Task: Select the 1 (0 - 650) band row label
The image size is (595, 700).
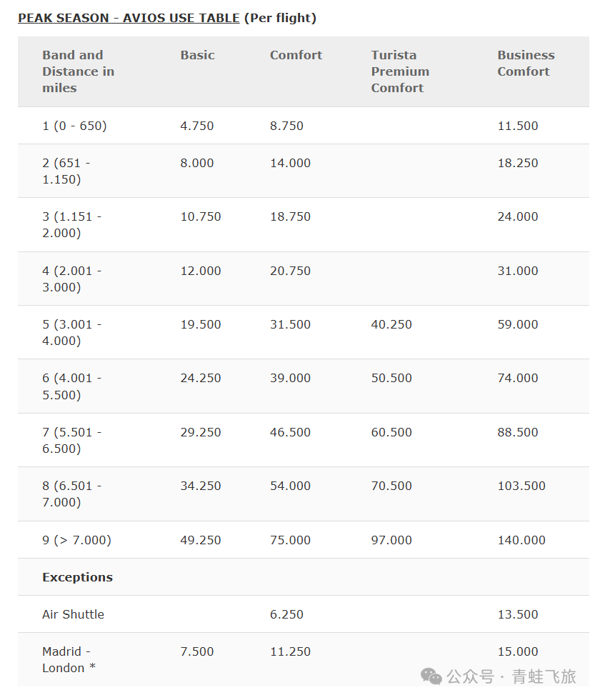Action: pyautogui.click(x=74, y=126)
